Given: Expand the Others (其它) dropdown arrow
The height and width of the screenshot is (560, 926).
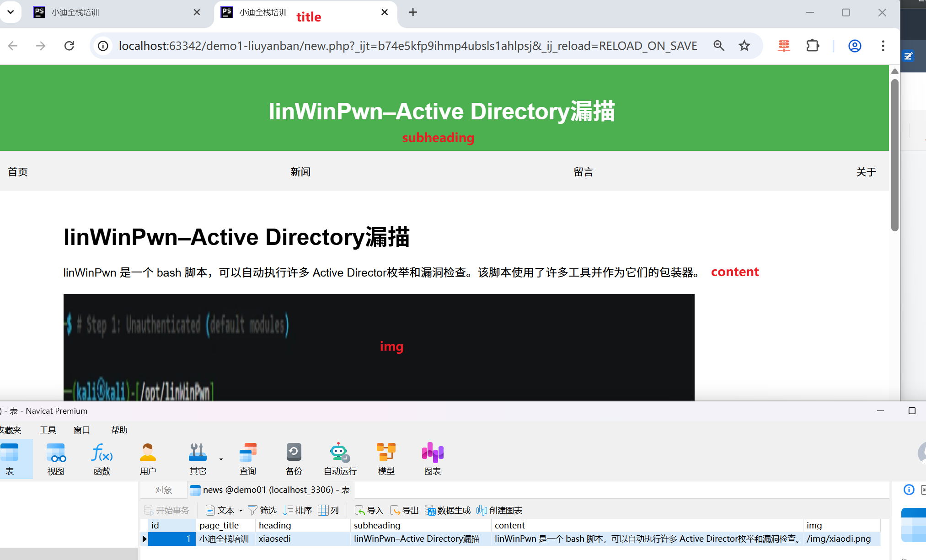Looking at the screenshot, I should point(221,459).
